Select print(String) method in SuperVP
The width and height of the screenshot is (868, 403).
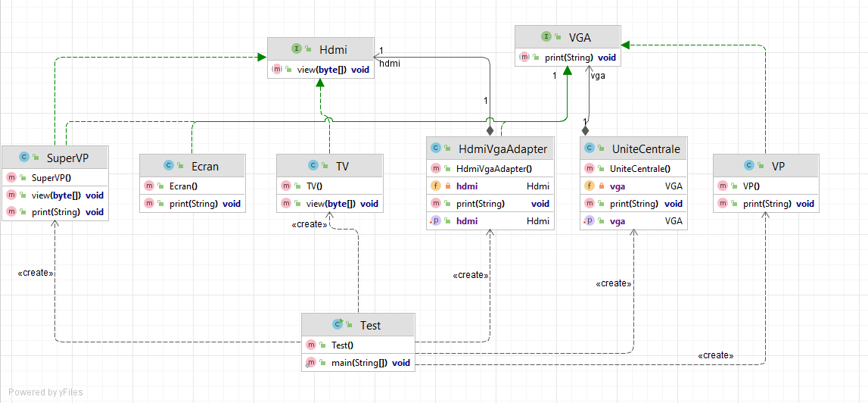pos(54,212)
